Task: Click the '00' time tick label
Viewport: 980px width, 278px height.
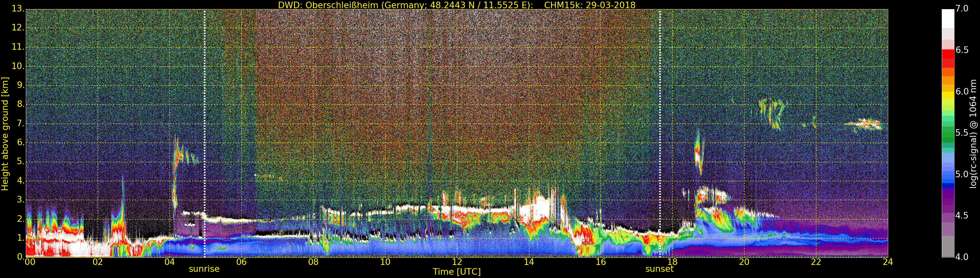Action: pos(30,262)
